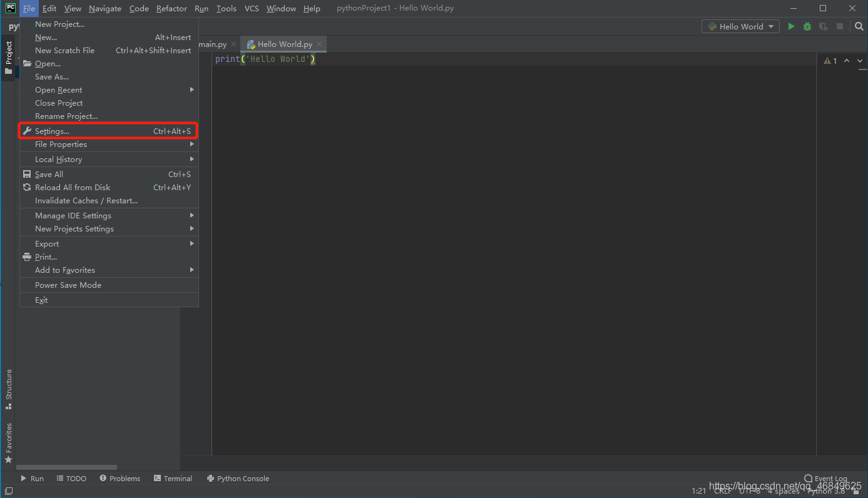This screenshot has width=868, height=498.
Task: Switch to the Hello World.py tab
Action: click(285, 44)
